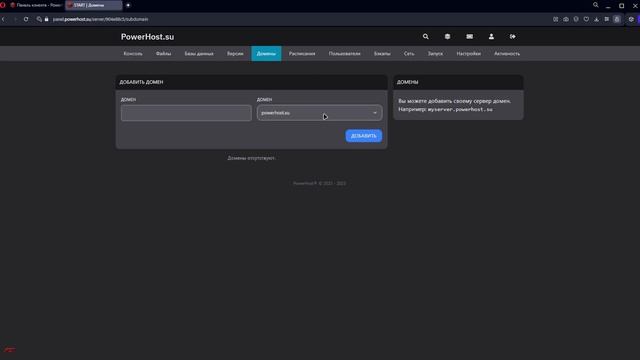This screenshot has width=640, height=360.
Task: Open the Запуск tab
Action: [435, 53]
